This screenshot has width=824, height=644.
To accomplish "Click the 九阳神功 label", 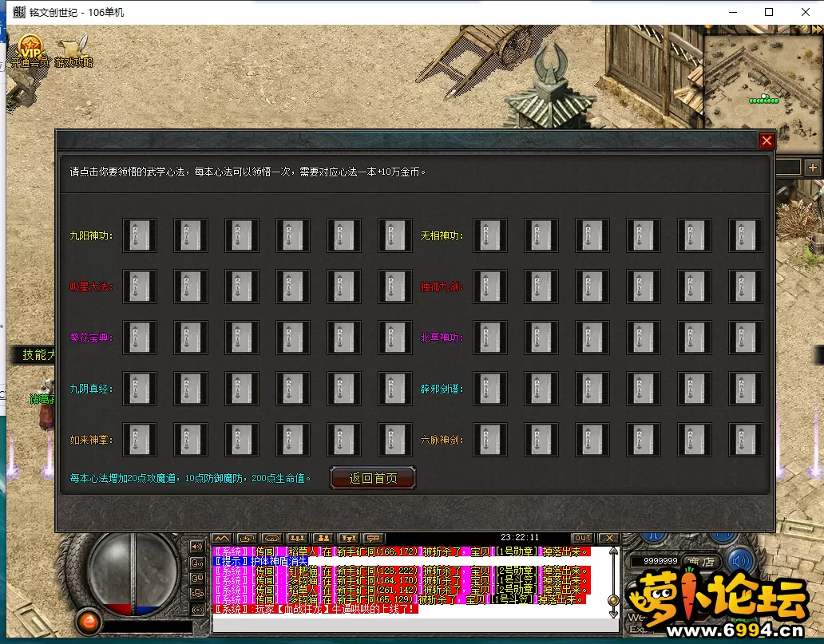I will pos(91,236).
